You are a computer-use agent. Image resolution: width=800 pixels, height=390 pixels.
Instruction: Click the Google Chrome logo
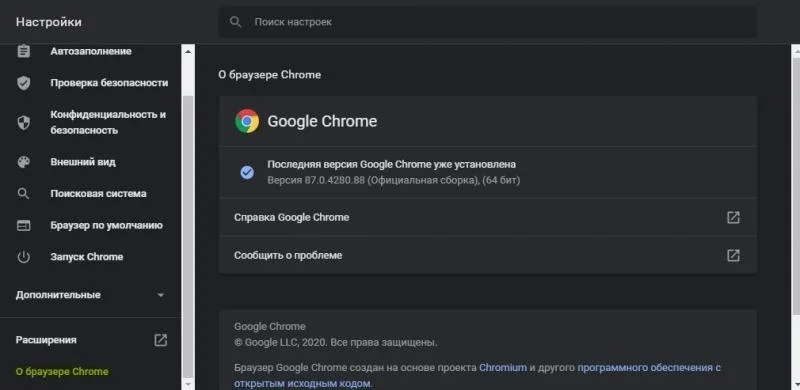247,121
